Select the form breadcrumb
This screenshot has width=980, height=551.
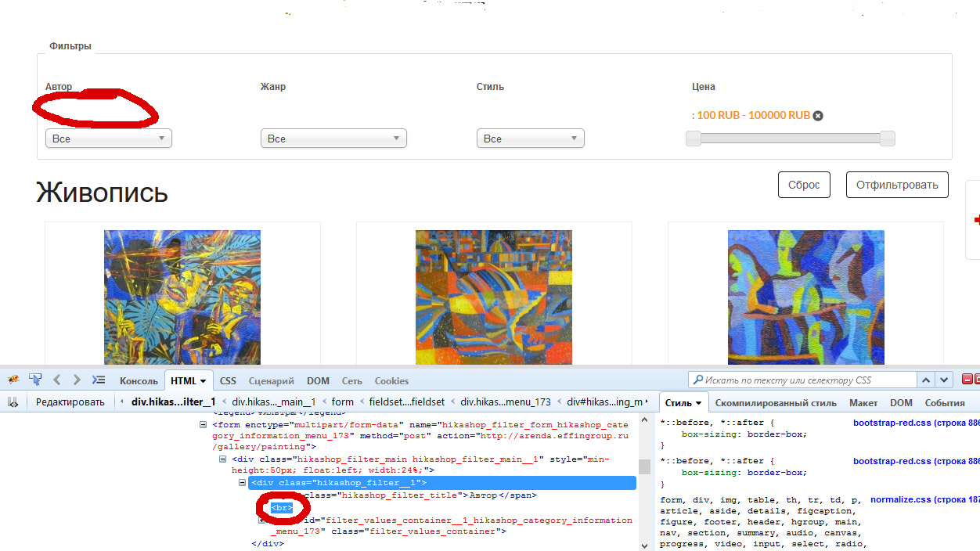coord(342,402)
